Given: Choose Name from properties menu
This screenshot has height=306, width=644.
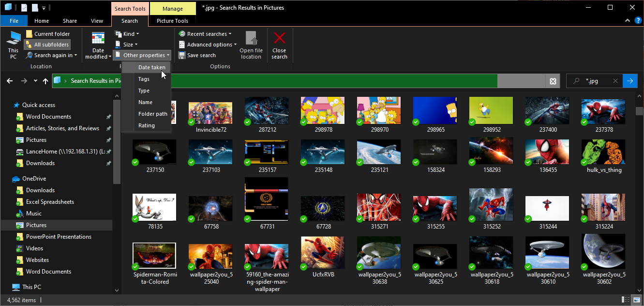Looking at the screenshot, I should (145, 102).
